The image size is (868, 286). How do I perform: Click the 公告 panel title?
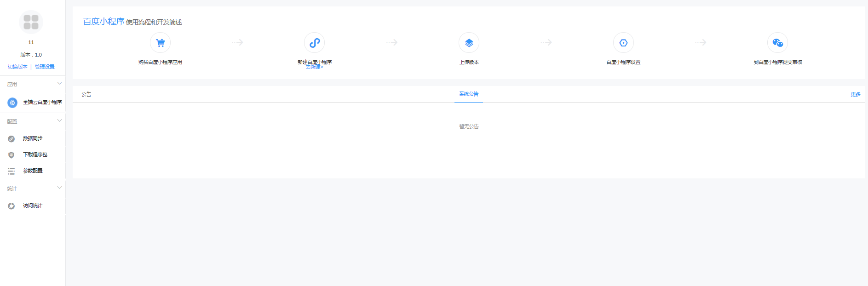(x=86, y=94)
